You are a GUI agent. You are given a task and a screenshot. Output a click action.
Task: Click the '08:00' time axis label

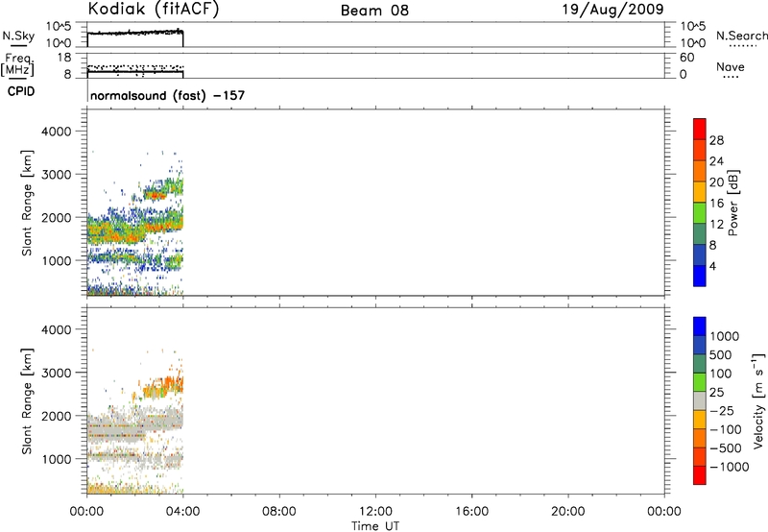click(279, 512)
